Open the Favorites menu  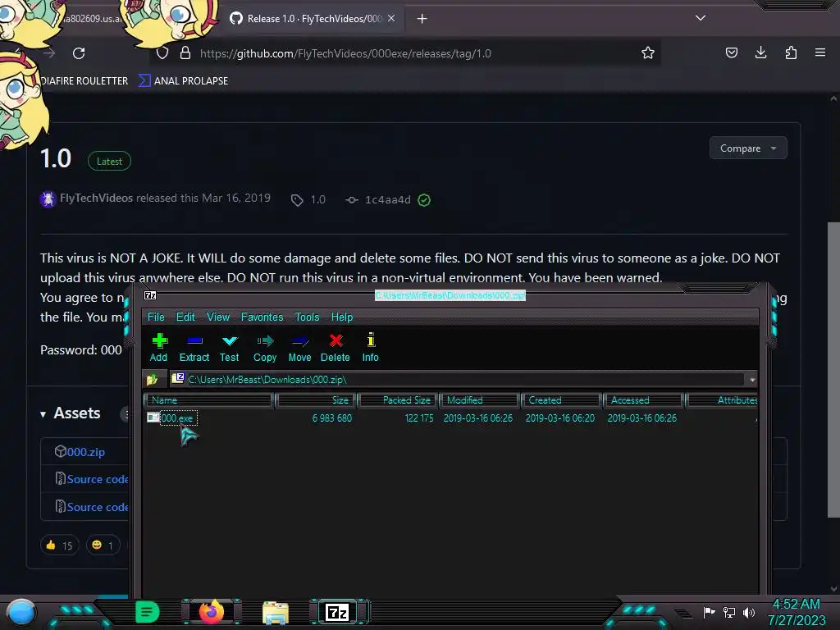[262, 317]
